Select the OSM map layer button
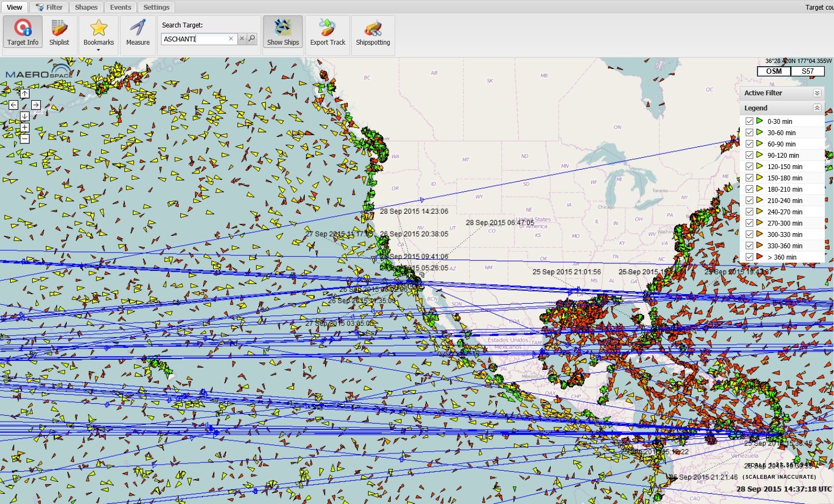This screenshot has height=504, width=834. tap(774, 71)
